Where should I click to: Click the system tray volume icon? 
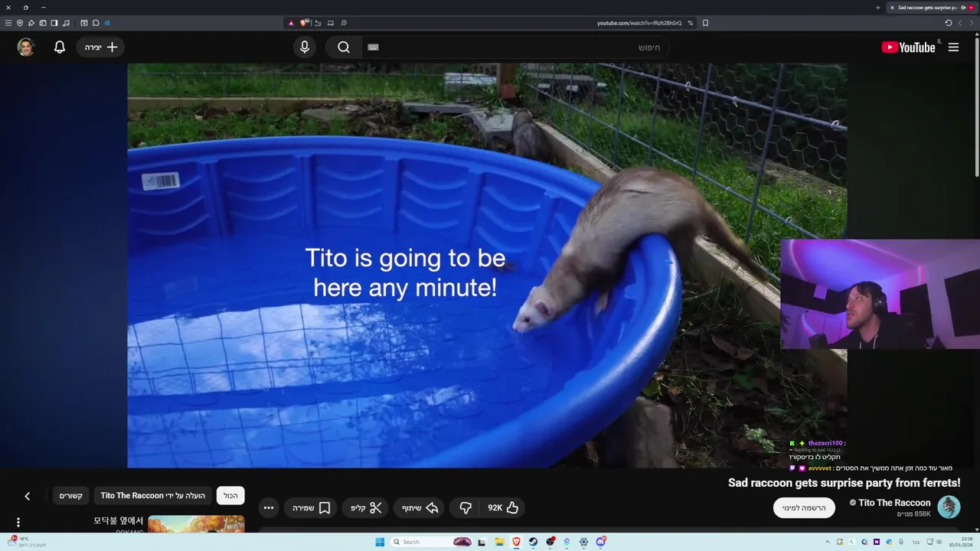939,542
